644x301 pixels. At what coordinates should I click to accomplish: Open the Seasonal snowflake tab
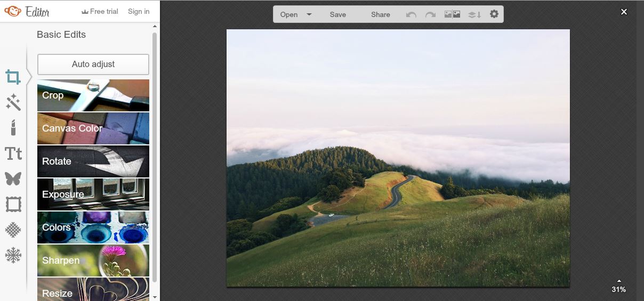(13, 256)
